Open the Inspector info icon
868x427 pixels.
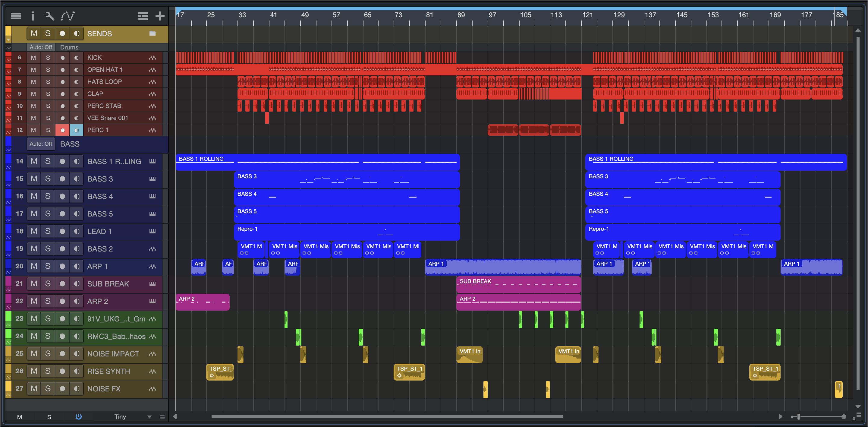coord(33,16)
